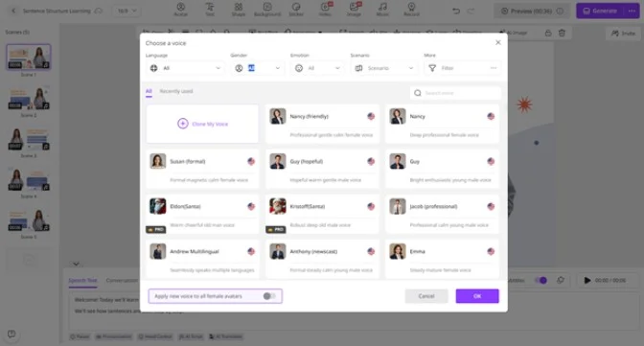
Task: Open the Music tool icon
Action: pyautogui.click(x=382, y=9)
